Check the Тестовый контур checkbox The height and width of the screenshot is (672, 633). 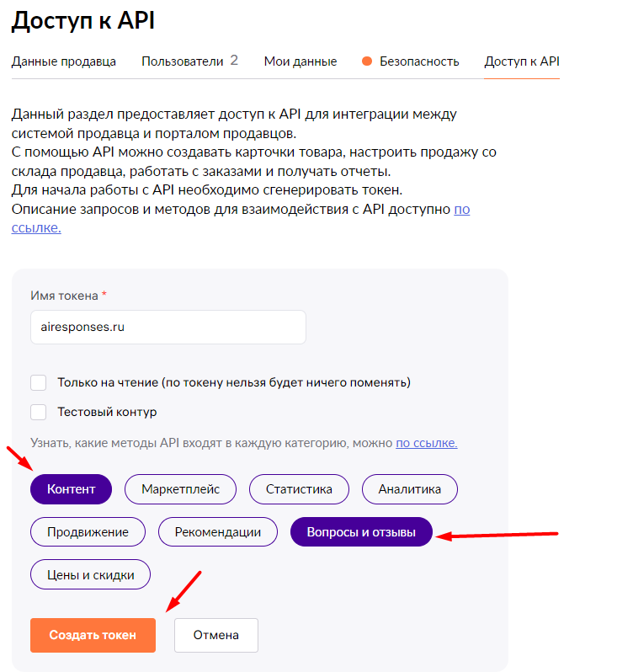(39, 413)
